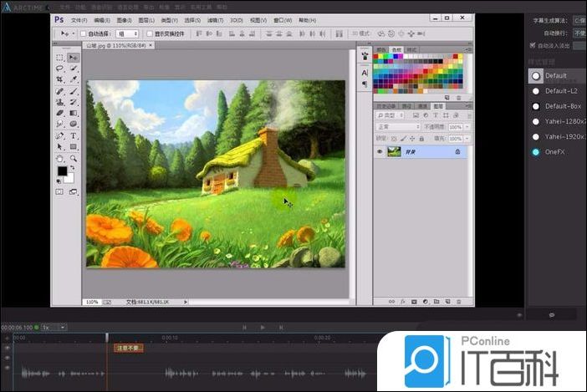Enable the 自动选择 checkbox

point(81,33)
